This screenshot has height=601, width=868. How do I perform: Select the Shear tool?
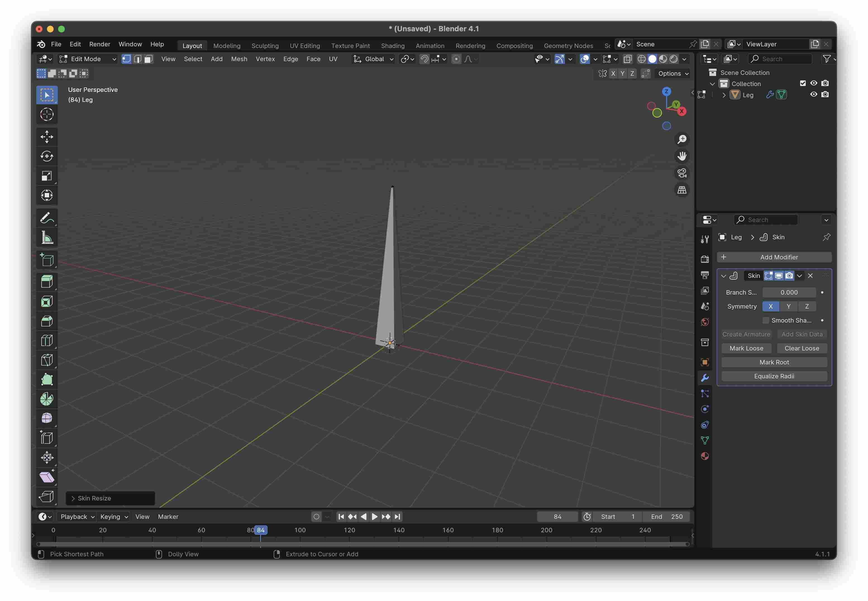click(x=47, y=478)
